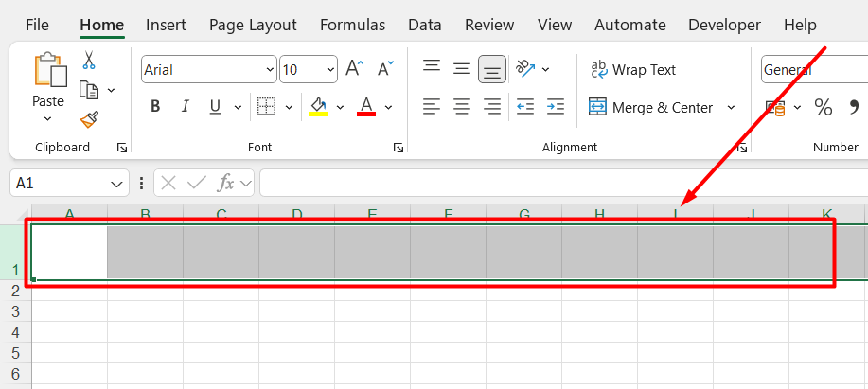Open the font size 10 dropdown
This screenshot has height=389, width=868.
[x=331, y=70]
